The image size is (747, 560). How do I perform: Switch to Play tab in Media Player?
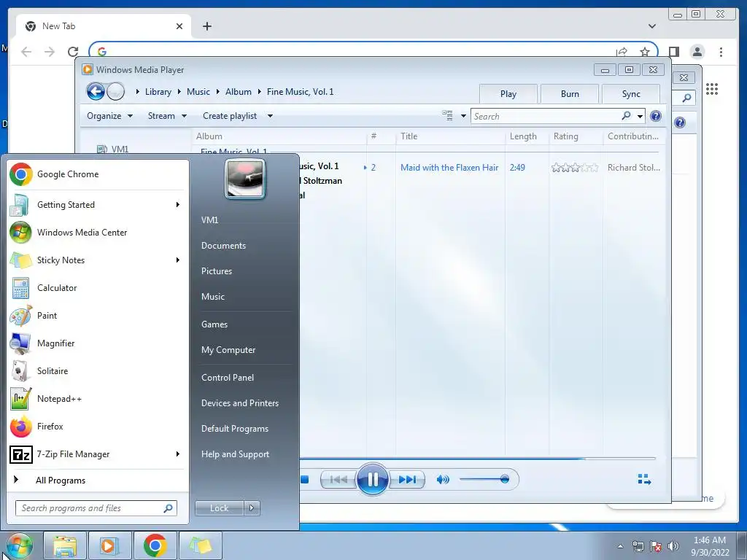point(508,94)
